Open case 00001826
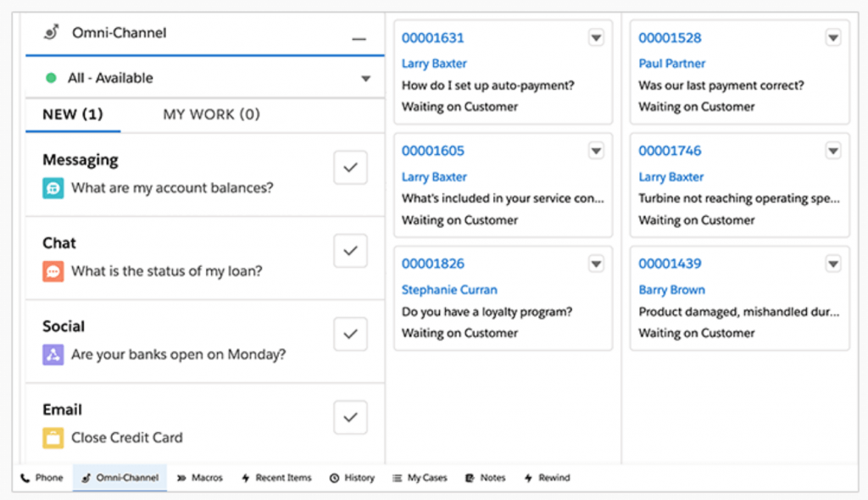868x500 pixels. (433, 264)
